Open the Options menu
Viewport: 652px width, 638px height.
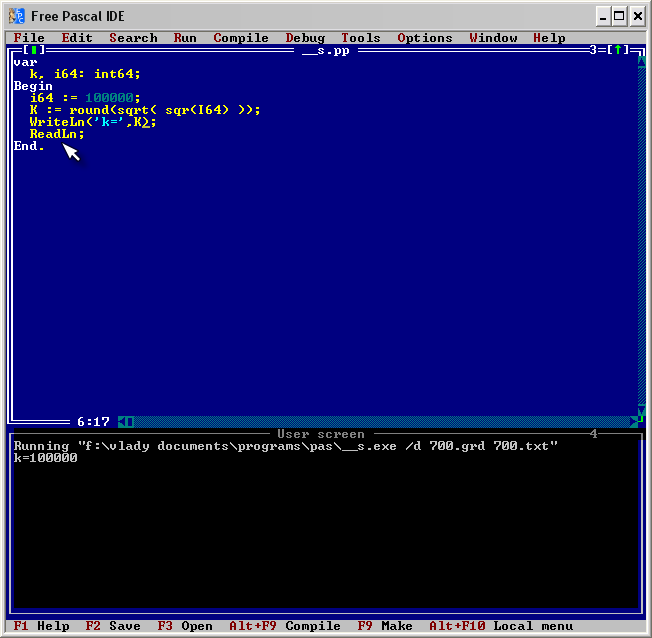(x=425, y=38)
